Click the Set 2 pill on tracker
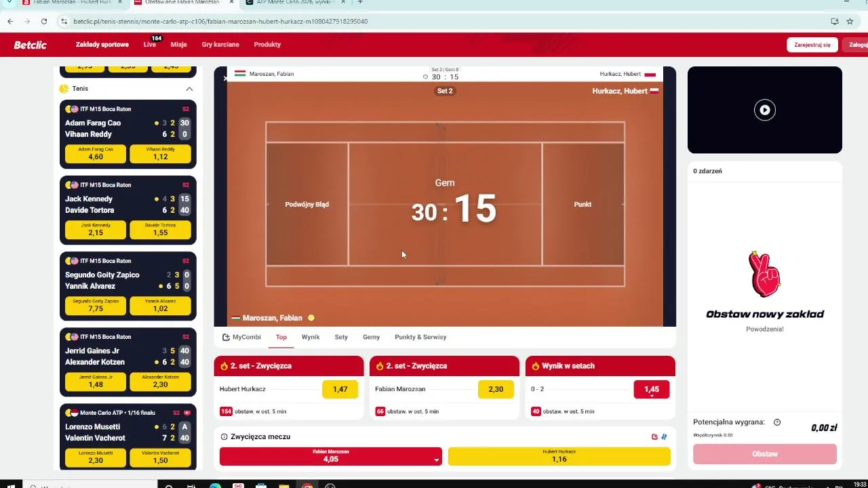868x488 pixels. [445, 91]
